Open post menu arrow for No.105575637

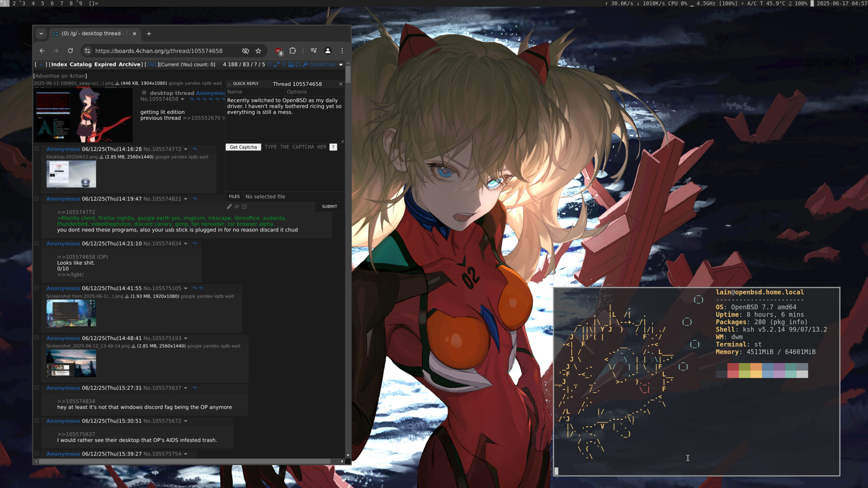[185, 388]
